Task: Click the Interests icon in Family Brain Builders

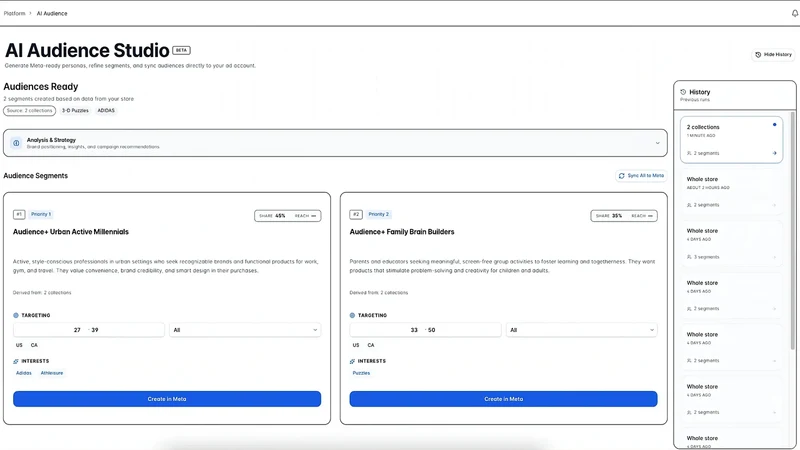Action: click(x=352, y=361)
